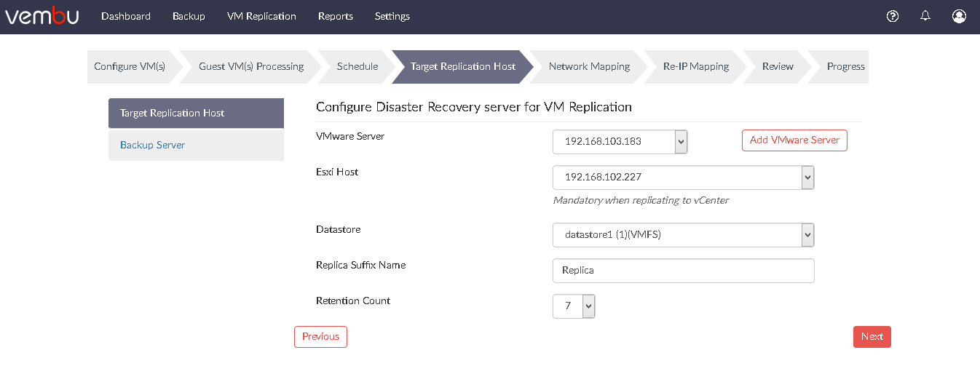Go to the Re-IP Mapping step
This screenshot has height=374, width=980.
[696, 66]
